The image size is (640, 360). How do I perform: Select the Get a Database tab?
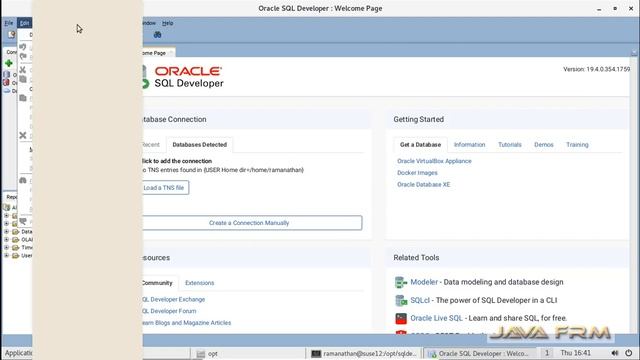click(x=420, y=144)
